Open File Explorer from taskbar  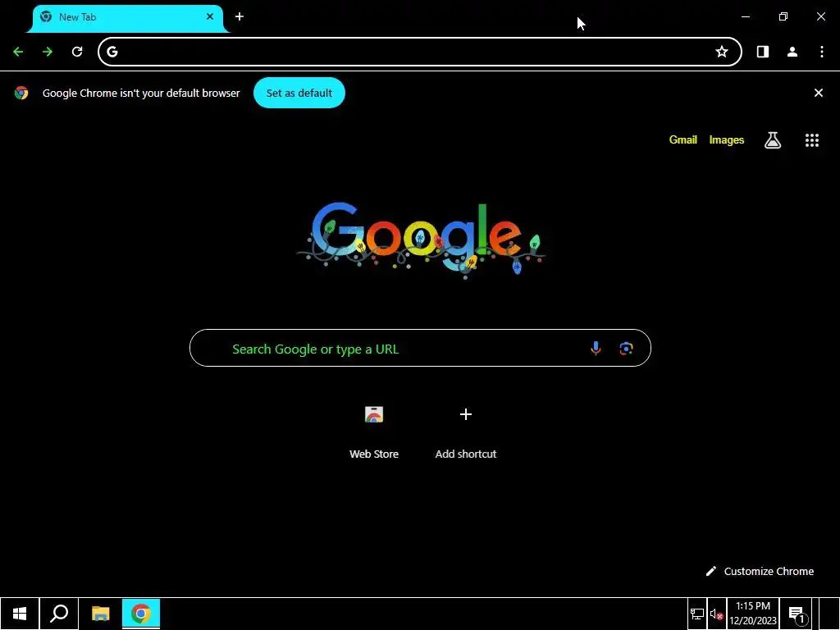(x=100, y=614)
